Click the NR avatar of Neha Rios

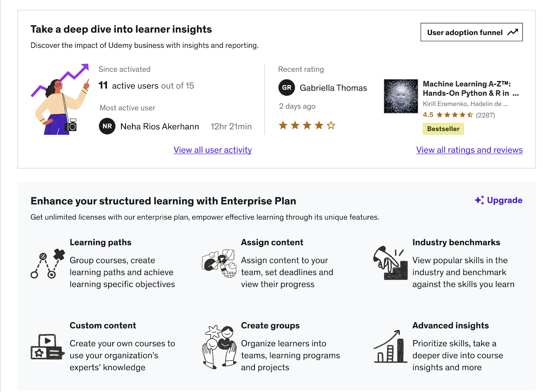(107, 126)
